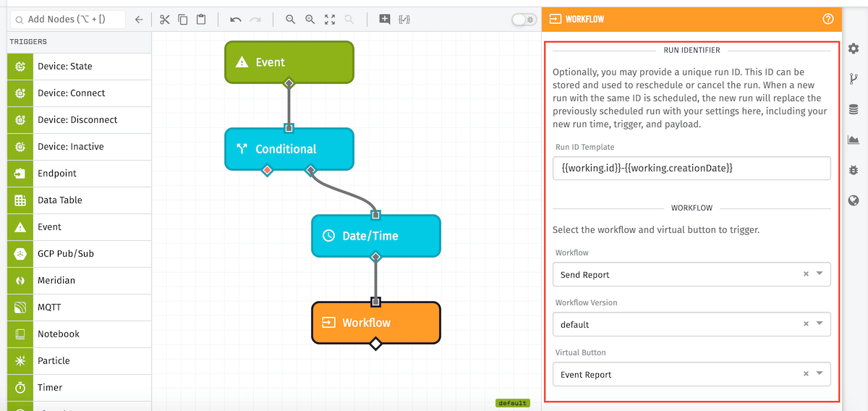Clear the Event Report virtual button selection
The height and width of the screenshot is (411, 868).
coord(807,374)
